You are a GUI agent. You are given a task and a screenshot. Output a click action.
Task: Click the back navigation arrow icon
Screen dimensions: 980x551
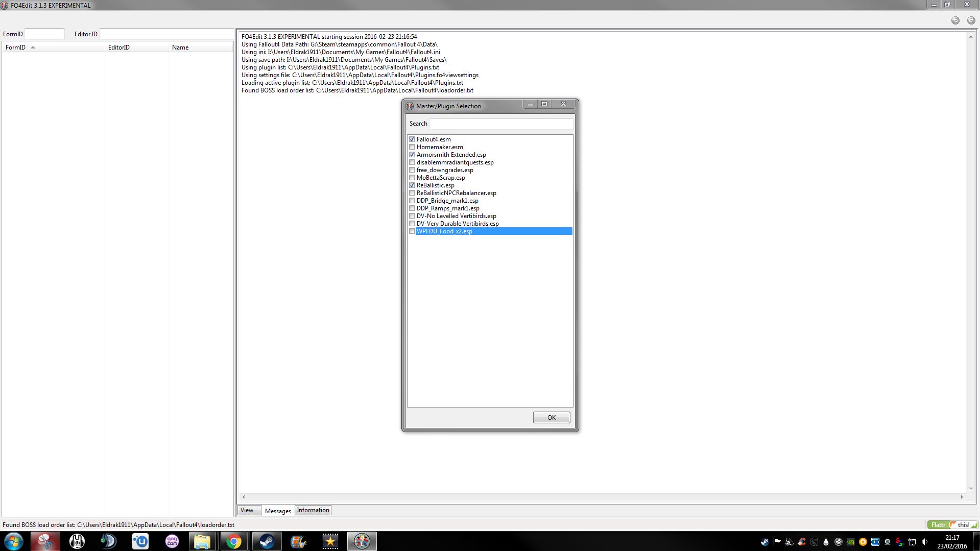[955, 20]
